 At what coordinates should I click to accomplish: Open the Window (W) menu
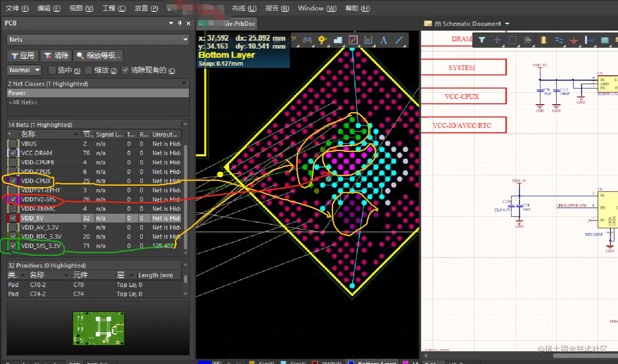point(317,8)
